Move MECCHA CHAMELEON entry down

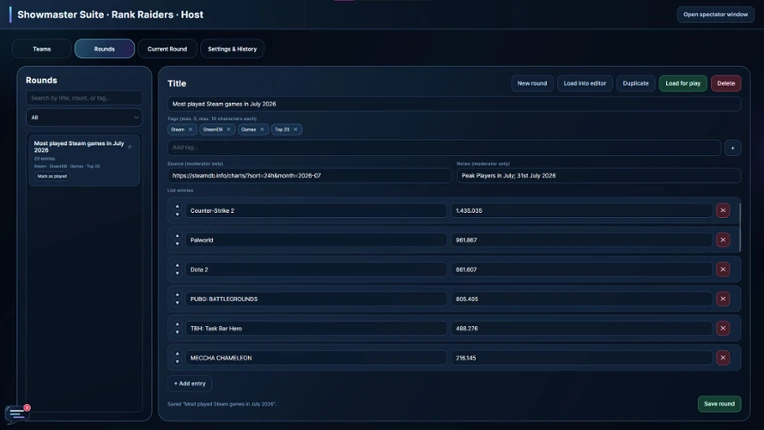tap(177, 361)
